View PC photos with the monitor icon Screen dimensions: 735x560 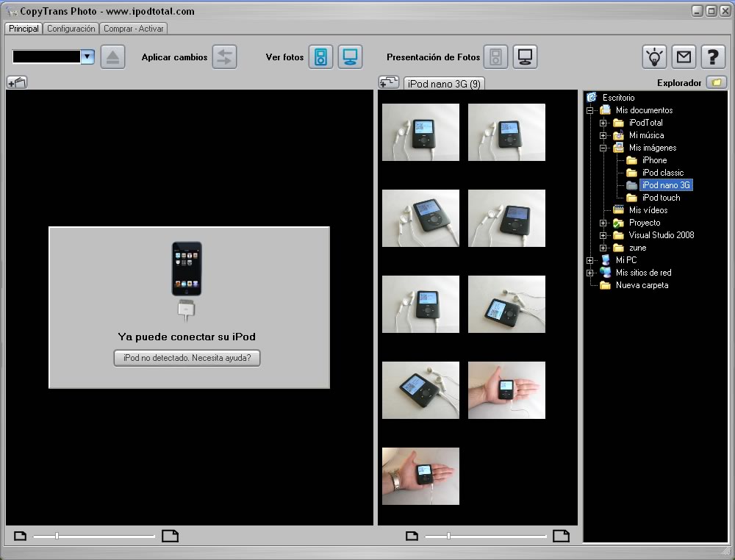pos(350,57)
